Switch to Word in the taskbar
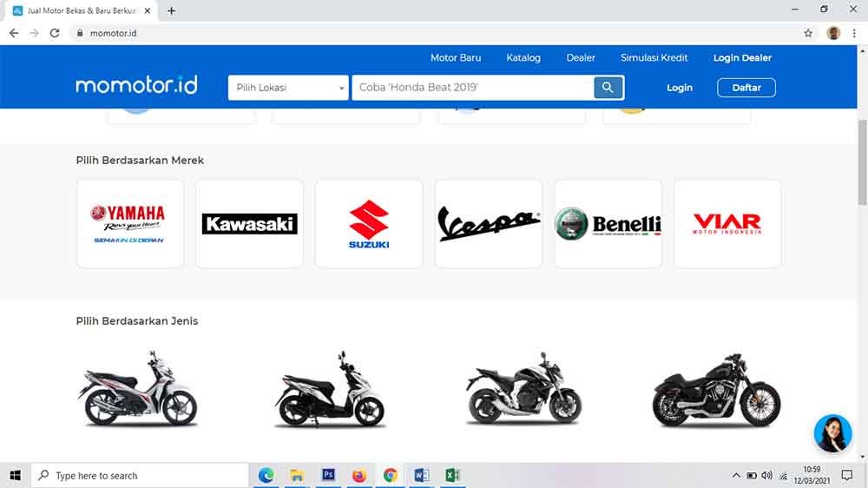This screenshot has width=868, height=488. 421,475
